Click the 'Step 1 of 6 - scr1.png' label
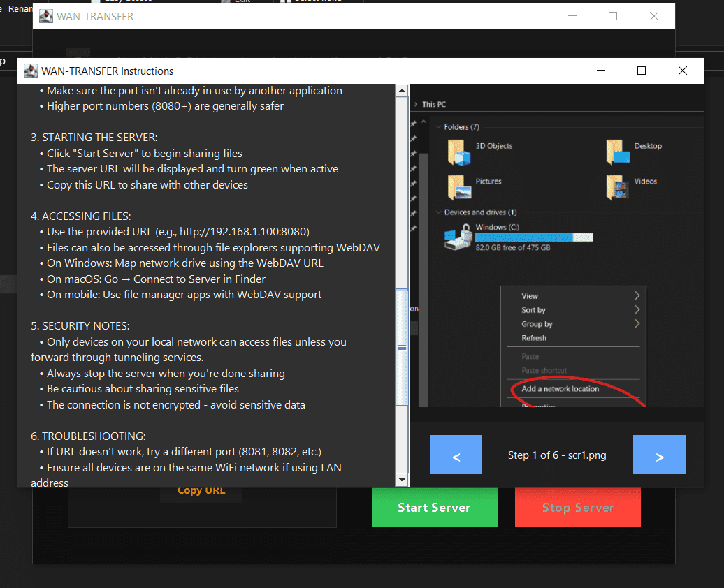Screen dimensions: 724x588 click(x=557, y=455)
